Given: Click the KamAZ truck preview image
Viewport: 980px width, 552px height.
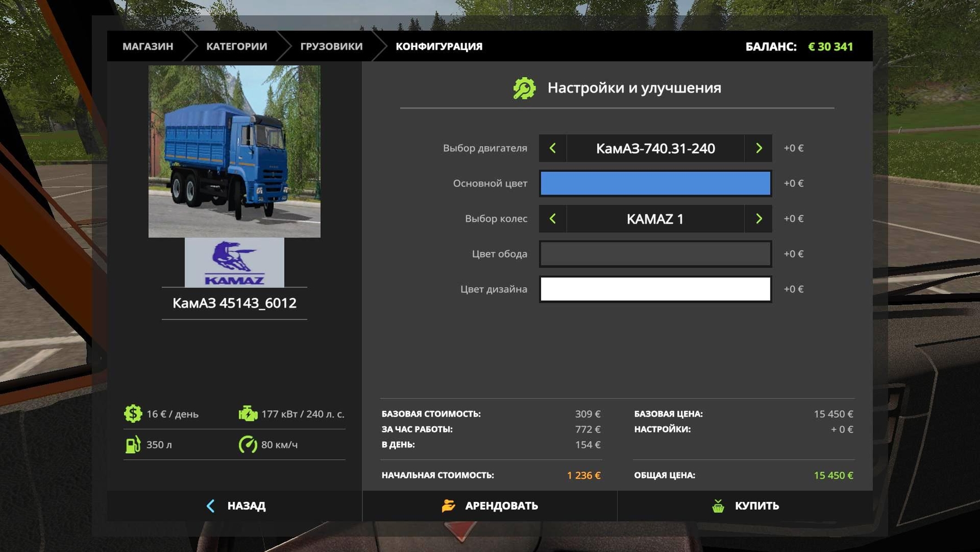Looking at the screenshot, I should 234,151.
